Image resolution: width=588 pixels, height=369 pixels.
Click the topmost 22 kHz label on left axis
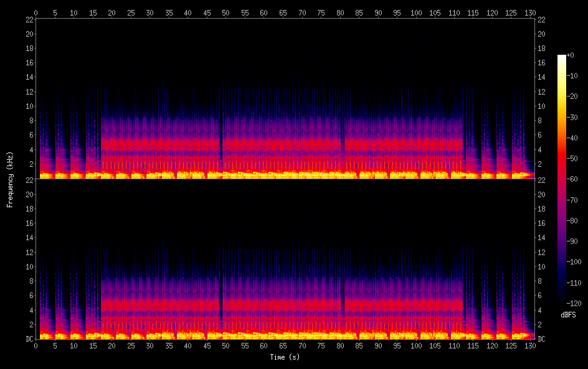28,19
